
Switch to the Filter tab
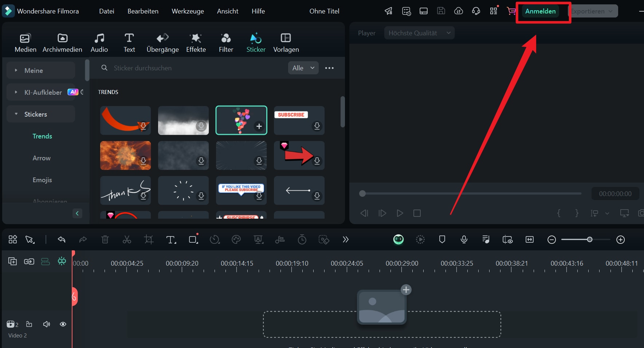(226, 43)
